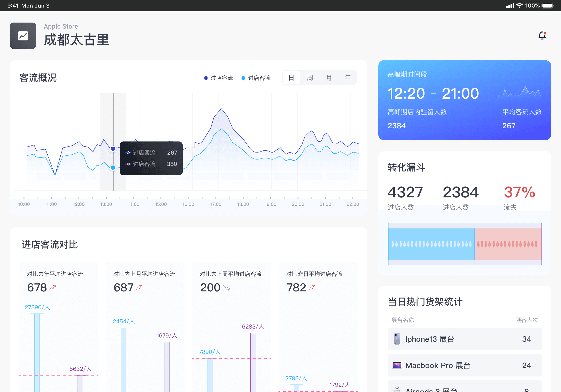Click the peak-period sparkline icon
This screenshot has width=561, height=392.
[519, 93]
